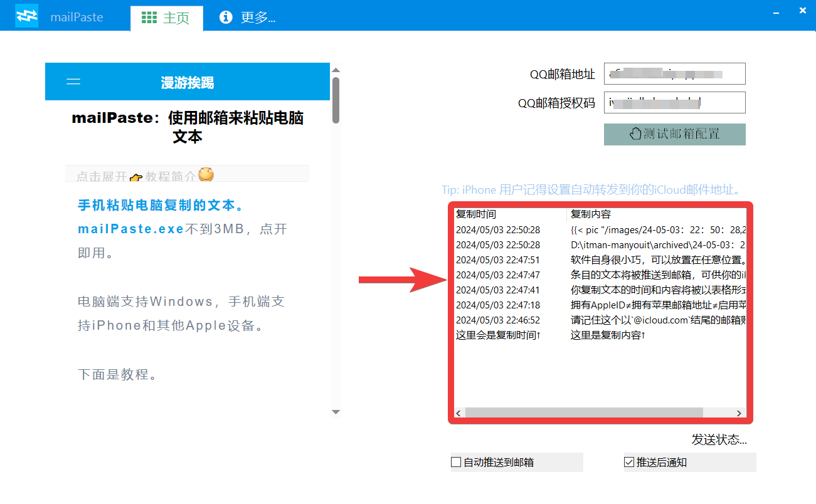Click the info icon beside 更多

tap(226, 18)
